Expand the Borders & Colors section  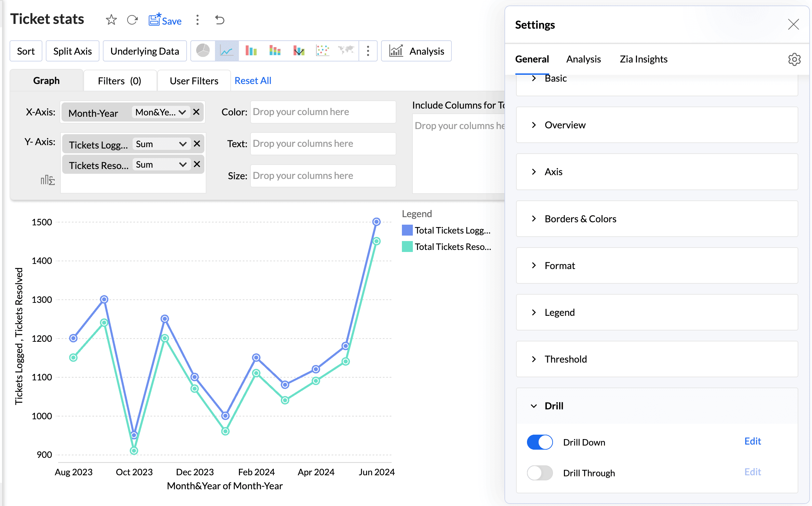580,219
